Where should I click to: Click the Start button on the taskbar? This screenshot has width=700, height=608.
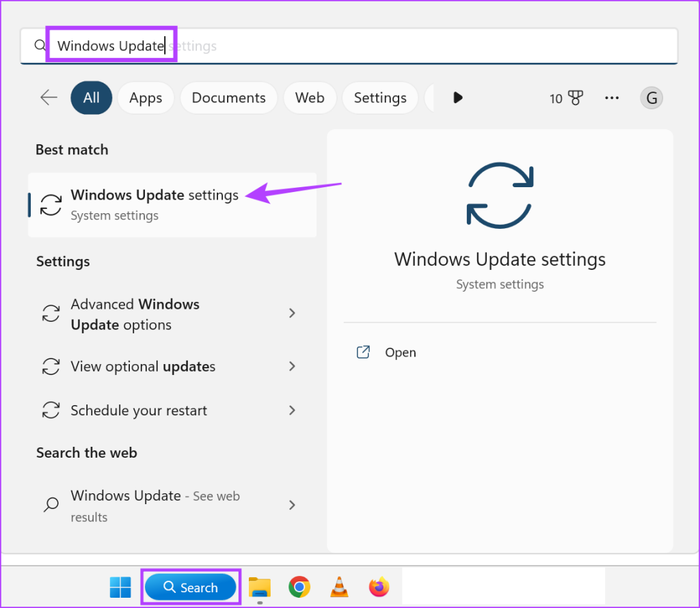[x=120, y=587]
